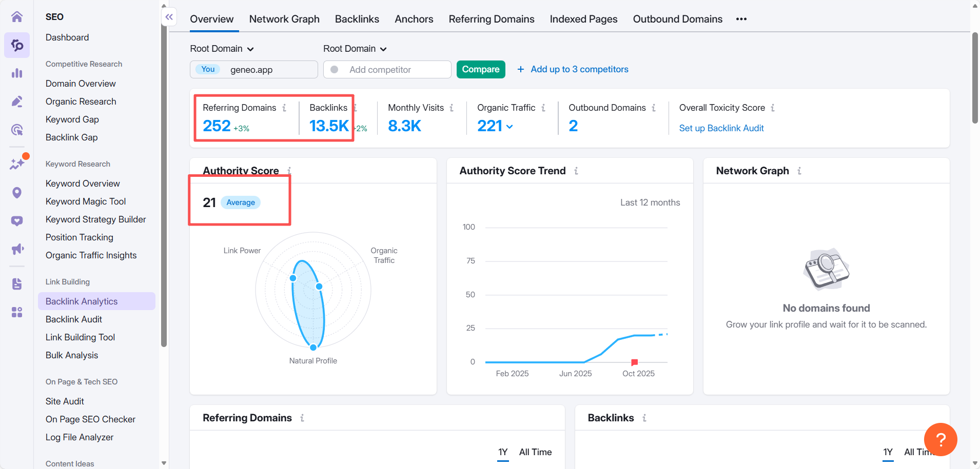Select 1Y range in Referring Domains chart
Viewport: 980px width, 469px height.
pyautogui.click(x=503, y=452)
